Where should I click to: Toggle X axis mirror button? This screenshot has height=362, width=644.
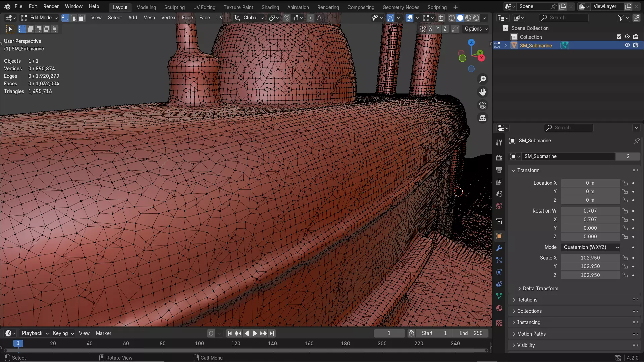point(430,29)
